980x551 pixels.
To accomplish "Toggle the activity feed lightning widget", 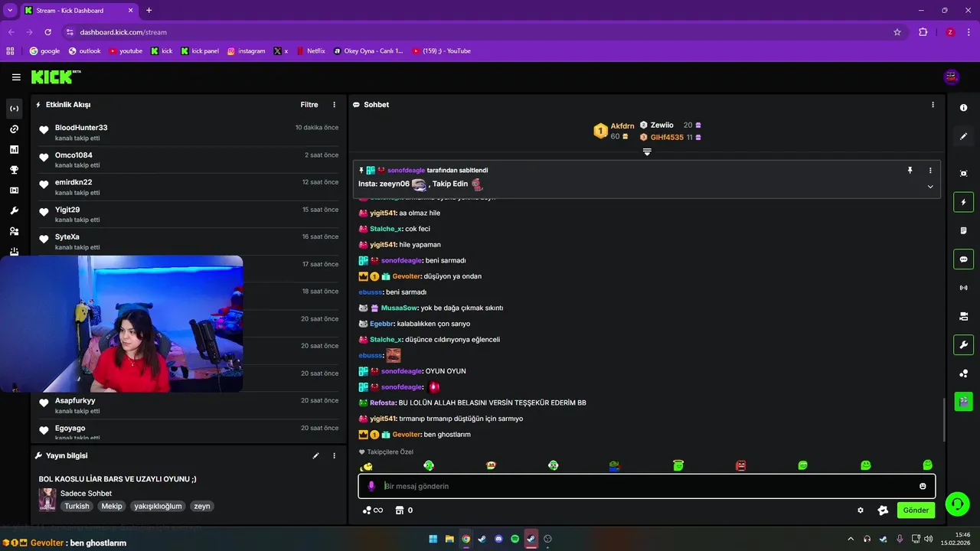I will pyautogui.click(x=963, y=202).
